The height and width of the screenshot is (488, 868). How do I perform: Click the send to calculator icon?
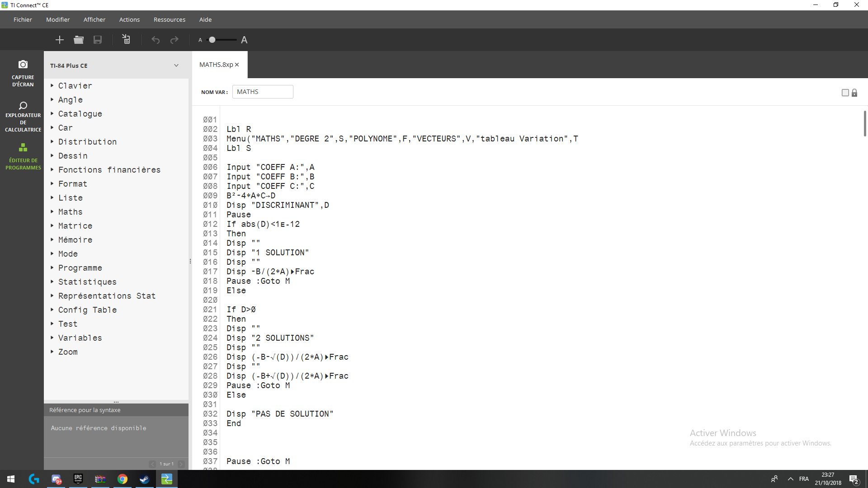tap(126, 40)
